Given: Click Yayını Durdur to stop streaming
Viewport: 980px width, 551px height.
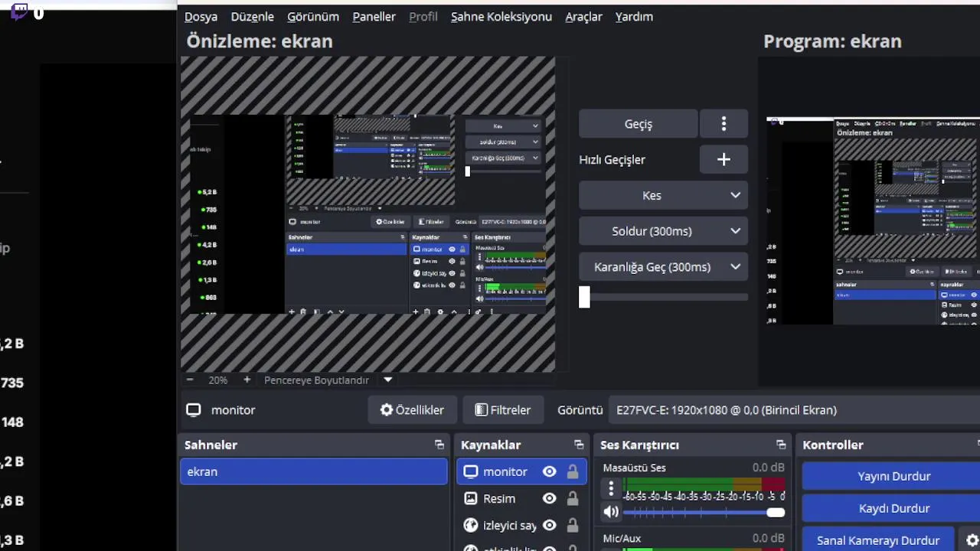Looking at the screenshot, I should [893, 476].
